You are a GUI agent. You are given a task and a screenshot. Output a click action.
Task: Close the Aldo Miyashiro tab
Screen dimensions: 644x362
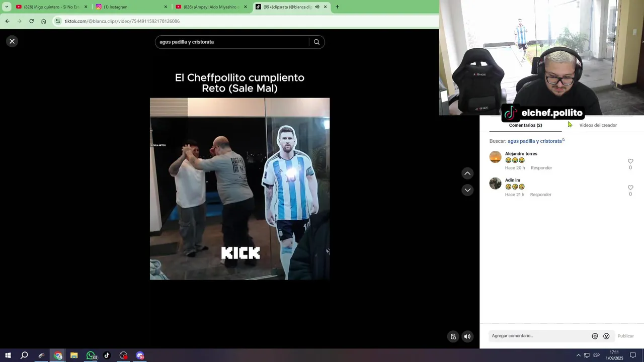pyautogui.click(x=246, y=7)
